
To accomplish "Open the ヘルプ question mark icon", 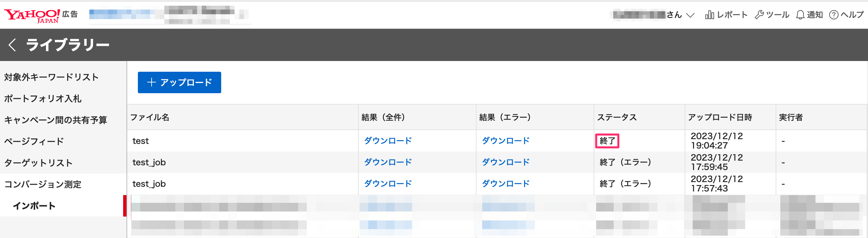I will pos(834,15).
